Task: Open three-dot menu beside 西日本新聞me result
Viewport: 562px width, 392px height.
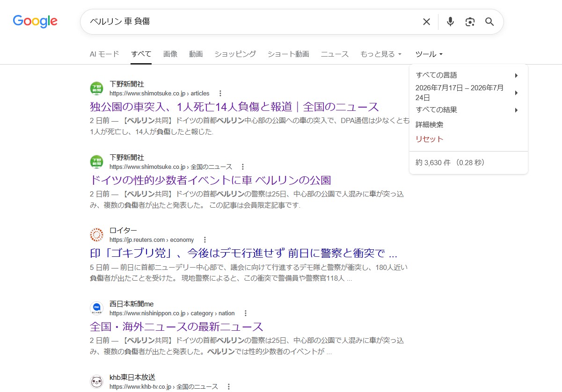Action: point(245,313)
